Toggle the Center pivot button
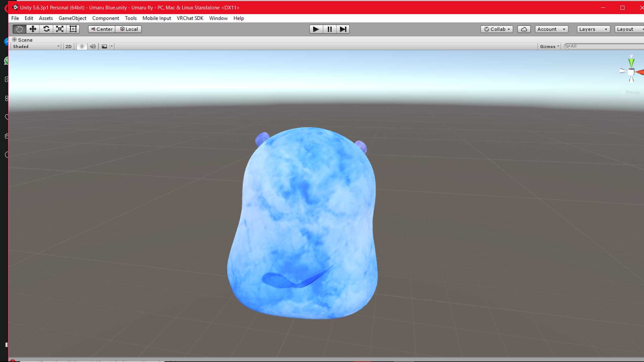The height and width of the screenshot is (362, 644). click(x=102, y=29)
